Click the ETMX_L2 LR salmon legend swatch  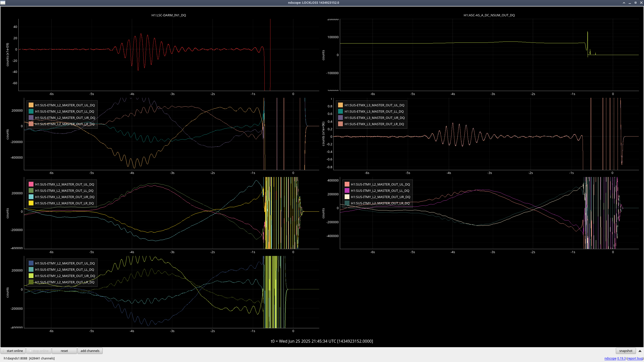point(31,124)
